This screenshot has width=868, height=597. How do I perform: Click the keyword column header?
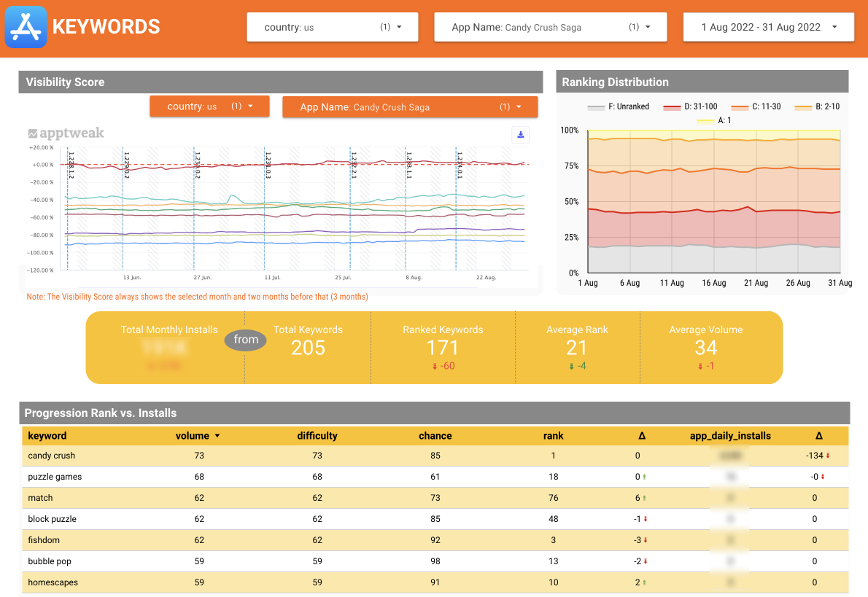coord(47,435)
